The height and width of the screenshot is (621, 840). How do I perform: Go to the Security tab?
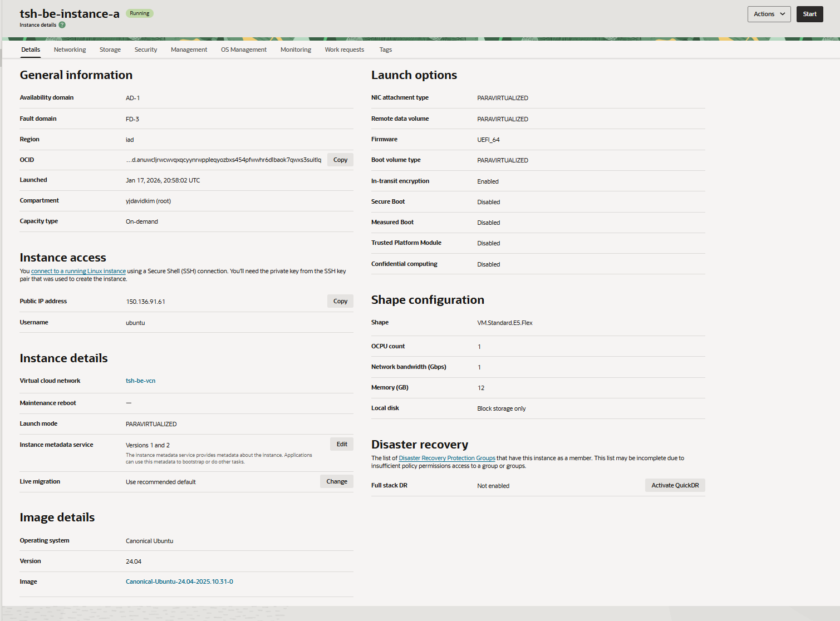click(x=146, y=50)
